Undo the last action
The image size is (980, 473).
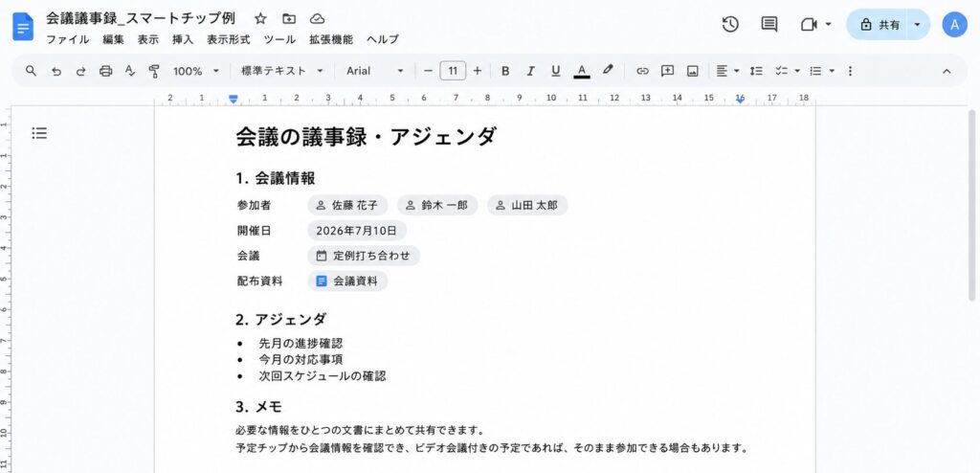[56, 71]
